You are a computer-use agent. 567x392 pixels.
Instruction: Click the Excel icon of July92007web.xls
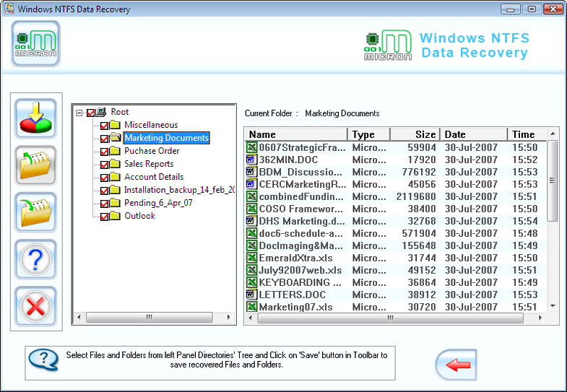251,270
